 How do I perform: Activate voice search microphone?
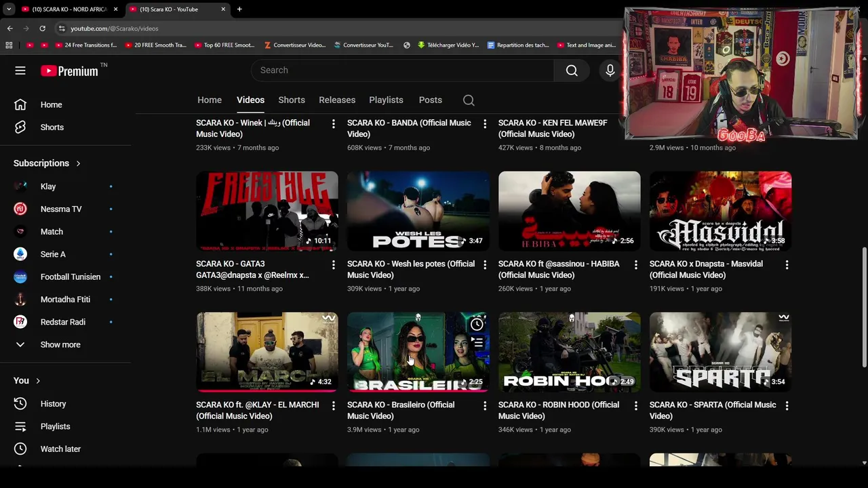(x=610, y=70)
